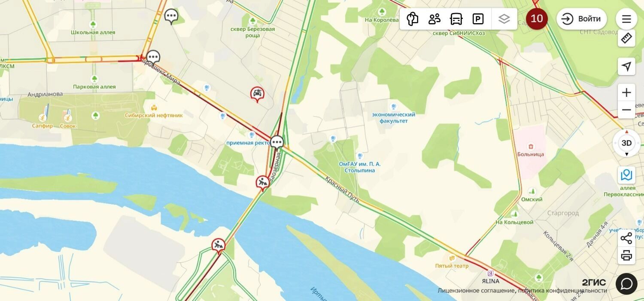Zoom in with the plus button

pyautogui.click(x=626, y=93)
